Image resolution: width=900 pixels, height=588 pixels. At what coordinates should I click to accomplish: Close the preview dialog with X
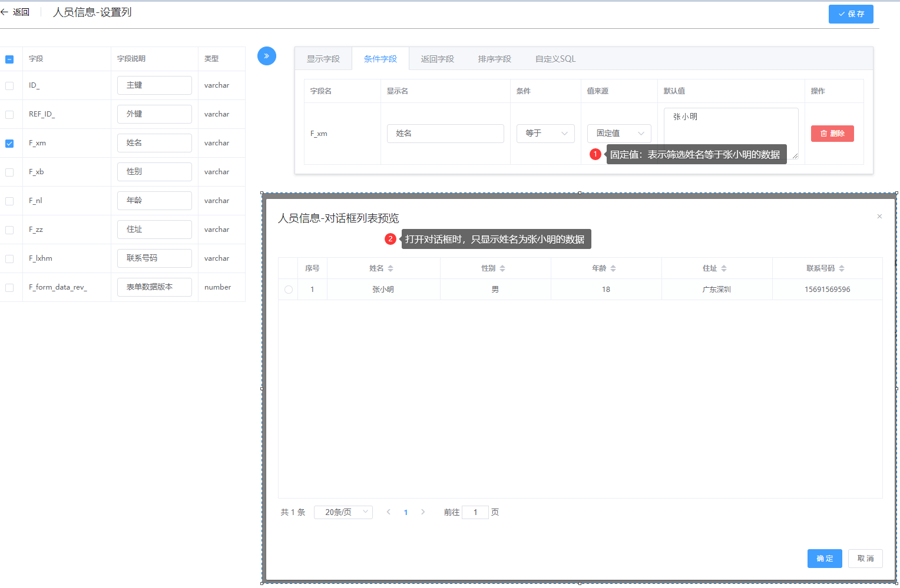pyautogui.click(x=879, y=217)
